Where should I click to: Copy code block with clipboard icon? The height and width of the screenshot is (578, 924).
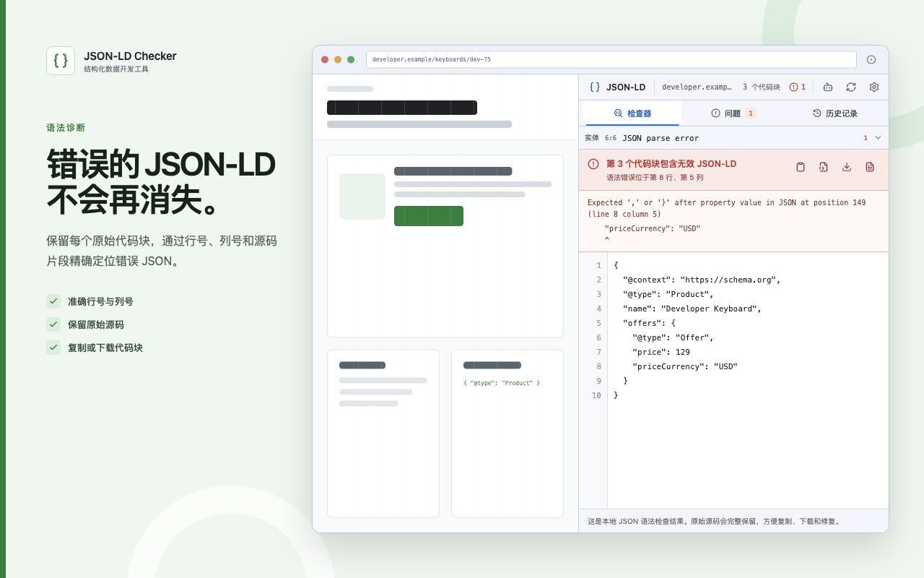[x=801, y=167]
